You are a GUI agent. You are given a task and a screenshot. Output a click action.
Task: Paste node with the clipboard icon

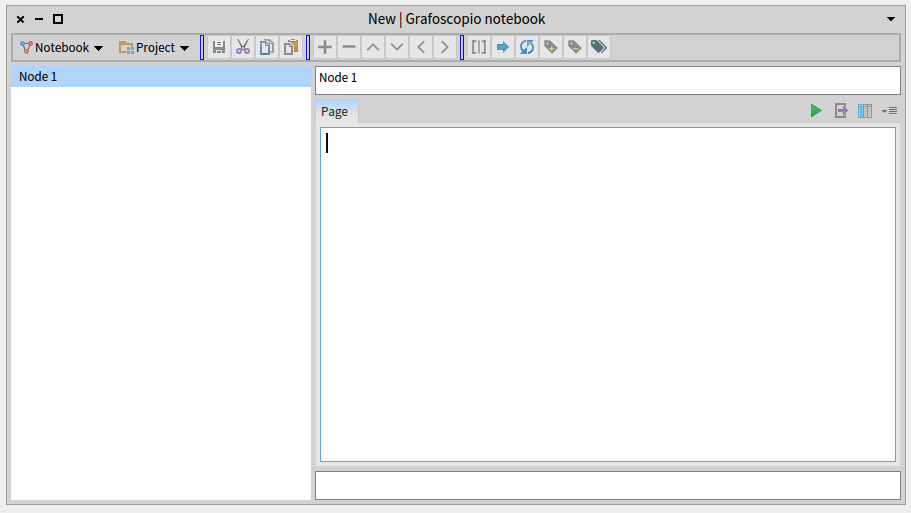coord(290,47)
